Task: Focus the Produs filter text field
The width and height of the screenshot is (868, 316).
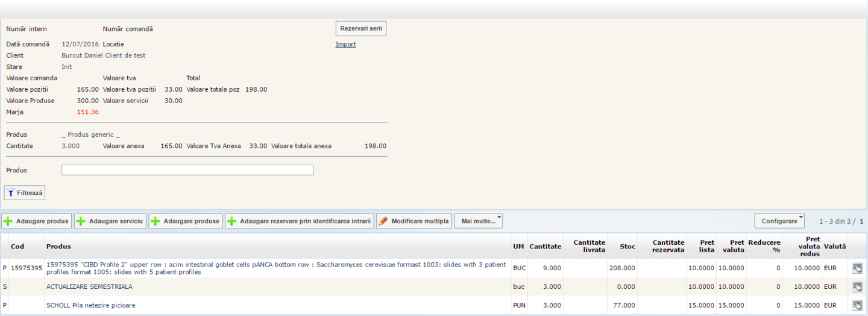Action: 187,170
